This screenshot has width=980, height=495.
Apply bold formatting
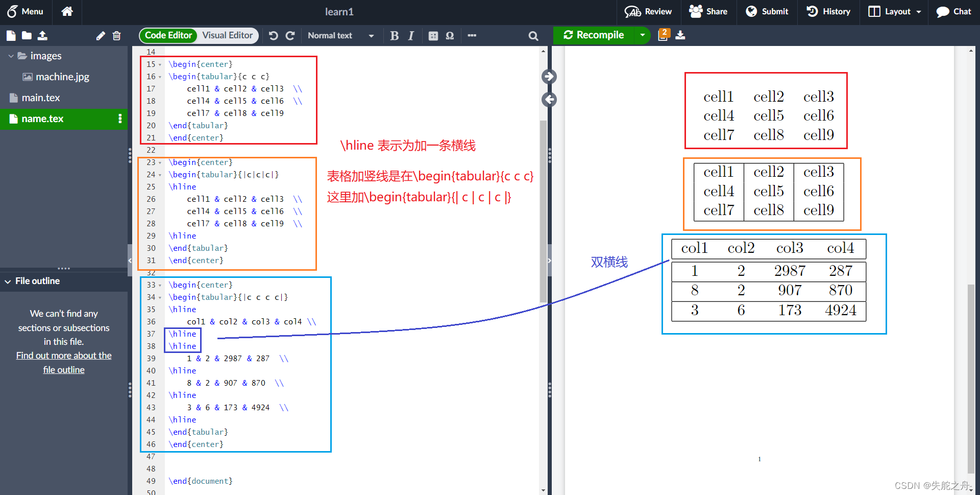coord(394,35)
